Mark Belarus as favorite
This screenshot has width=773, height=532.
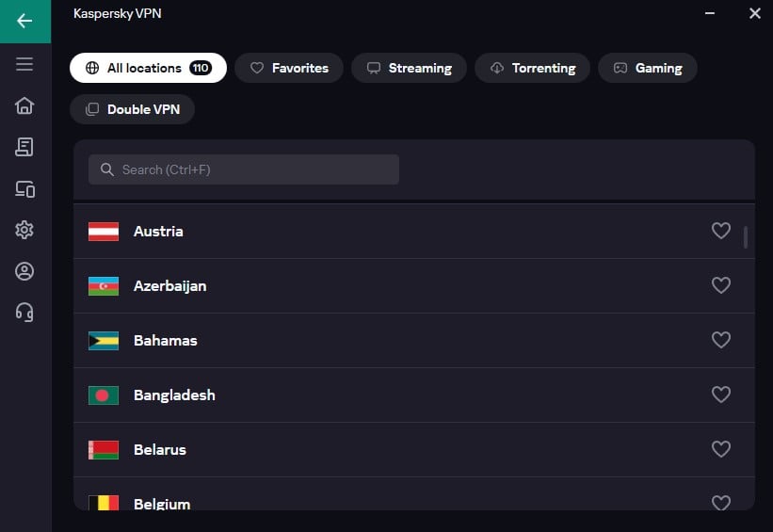click(x=720, y=449)
